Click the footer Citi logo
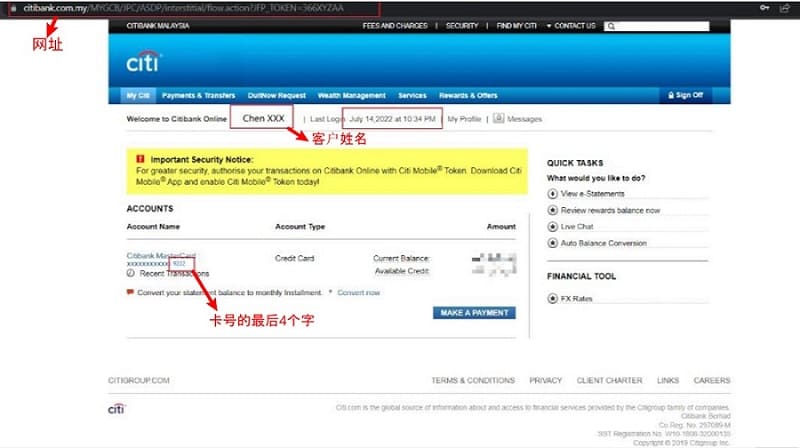 tap(117, 409)
